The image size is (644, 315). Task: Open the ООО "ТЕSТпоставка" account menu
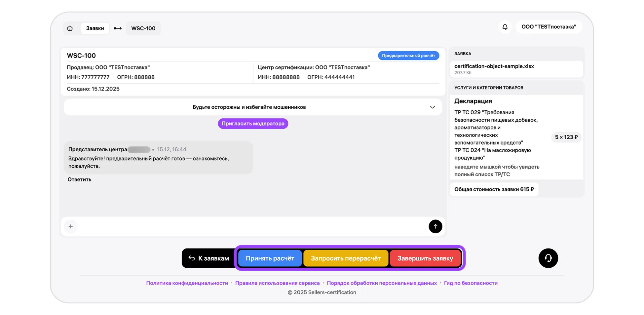(549, 27)
